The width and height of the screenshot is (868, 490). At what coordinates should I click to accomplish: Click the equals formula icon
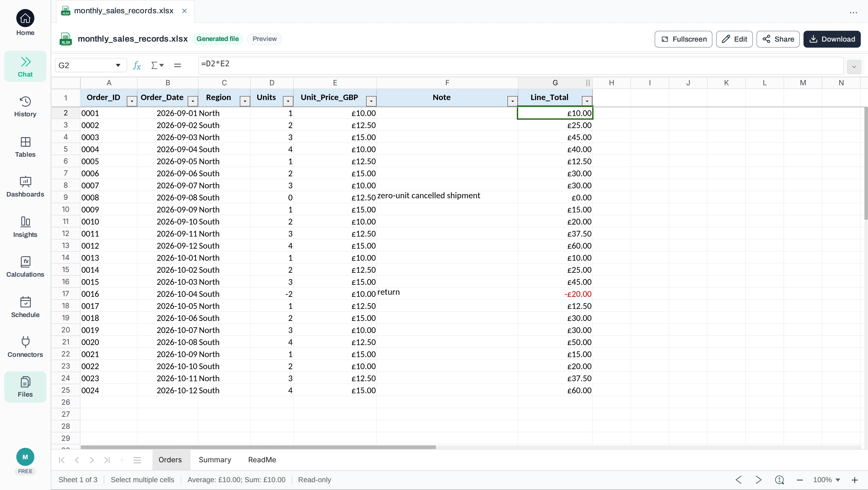click(177, 65)
